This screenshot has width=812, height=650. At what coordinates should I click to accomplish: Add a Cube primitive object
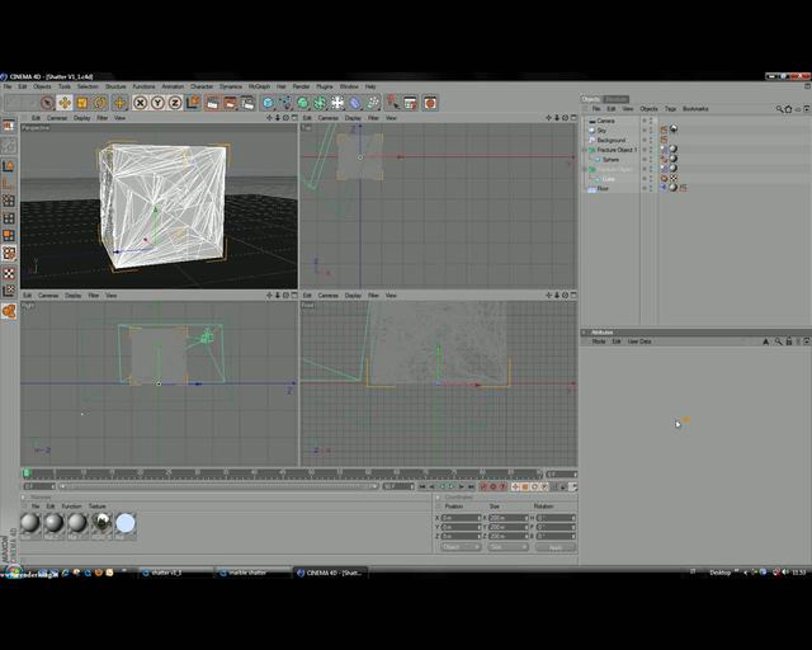coord(268,103)
